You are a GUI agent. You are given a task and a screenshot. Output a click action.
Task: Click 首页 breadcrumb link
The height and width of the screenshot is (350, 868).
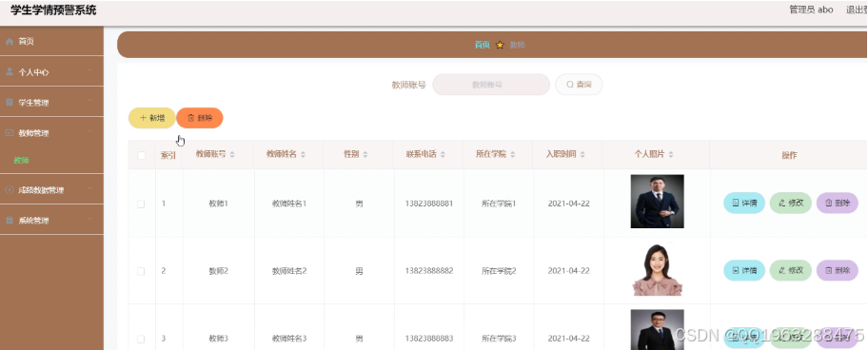click(483, 45)
